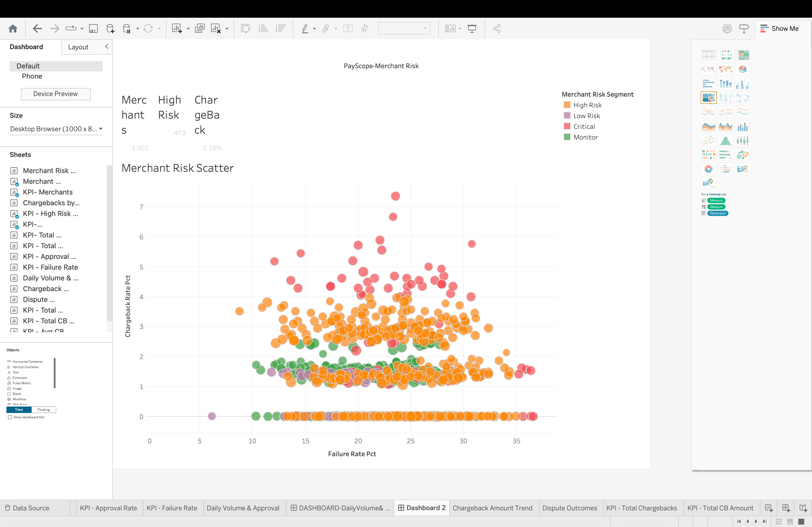Click the Home icon in the toolbar
This screenshot has height=527, width=812.
pyautogui.click(x=13, y=29)
